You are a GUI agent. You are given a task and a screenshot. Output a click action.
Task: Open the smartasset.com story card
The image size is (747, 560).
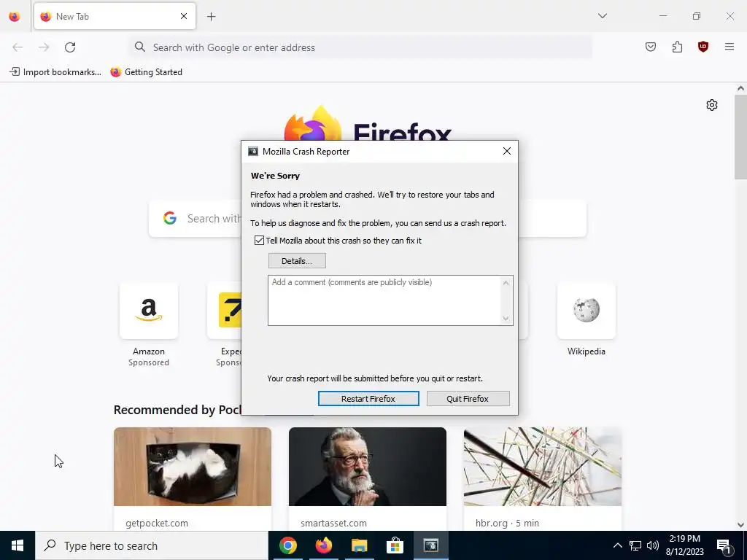(x=368, y=478)
